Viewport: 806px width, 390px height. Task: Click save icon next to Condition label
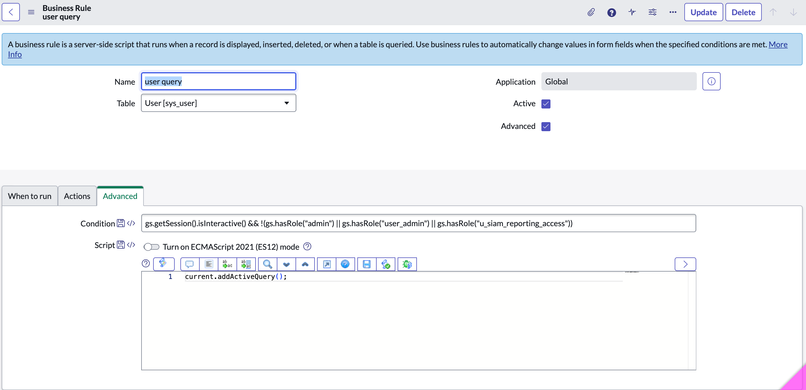pyautogui.click(x=121, y=224)
